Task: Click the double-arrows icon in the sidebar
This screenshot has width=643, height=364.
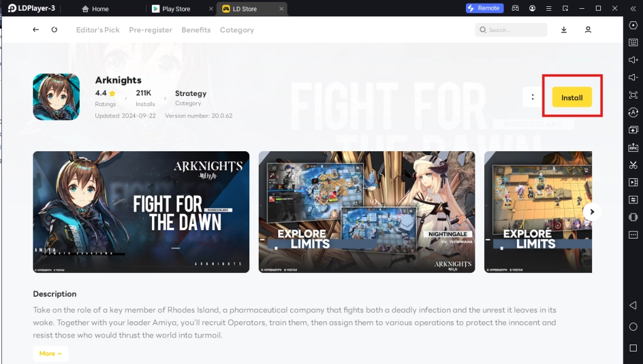Action: point(633,200)
